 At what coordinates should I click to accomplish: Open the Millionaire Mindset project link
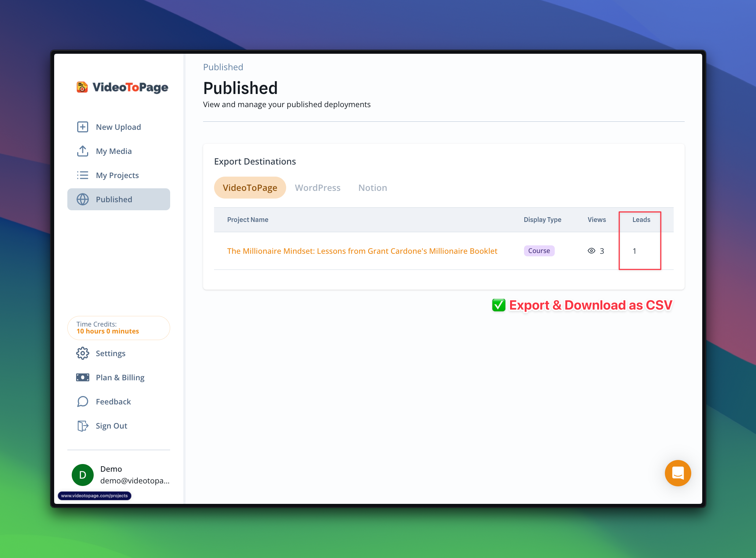(362, 251)
